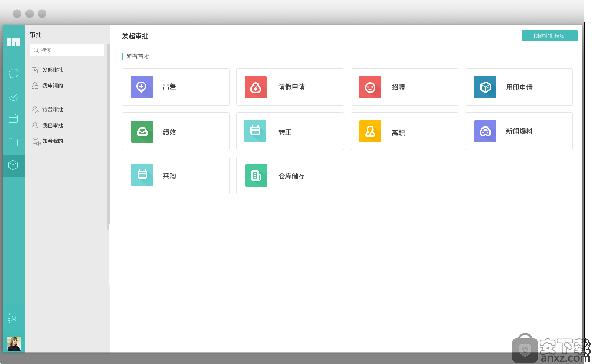Open the tasks checkmark icon

click(x=13, y=96)
